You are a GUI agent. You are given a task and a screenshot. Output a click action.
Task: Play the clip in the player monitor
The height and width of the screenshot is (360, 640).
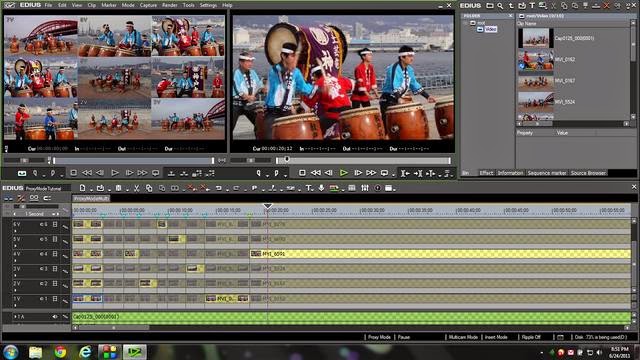(115, 173)
